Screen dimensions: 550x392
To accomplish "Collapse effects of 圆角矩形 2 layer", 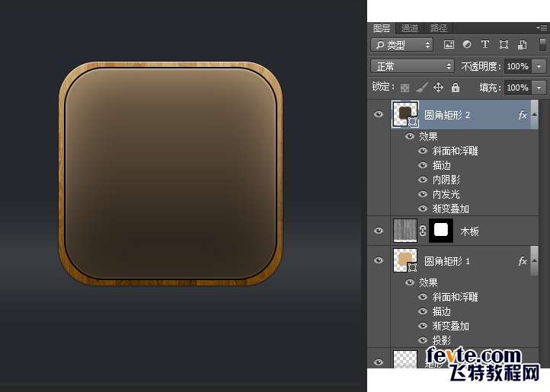I will click(x=534, y=114).
